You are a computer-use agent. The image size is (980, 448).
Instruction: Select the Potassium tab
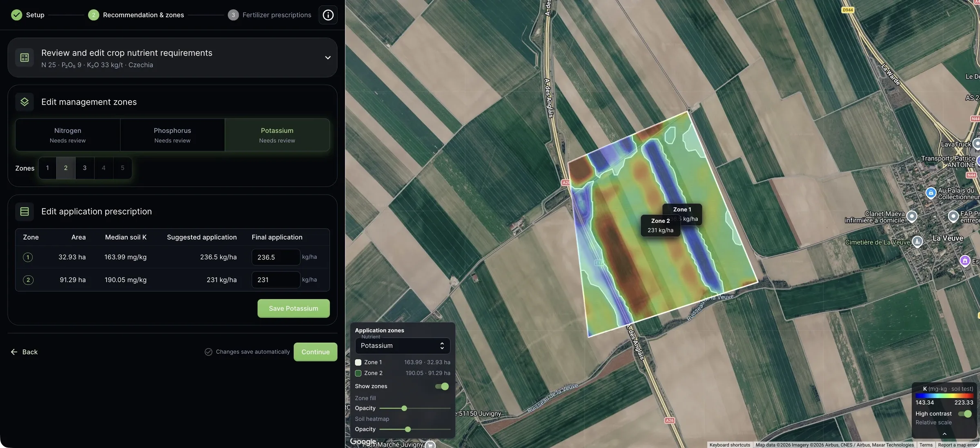point(277,135)
